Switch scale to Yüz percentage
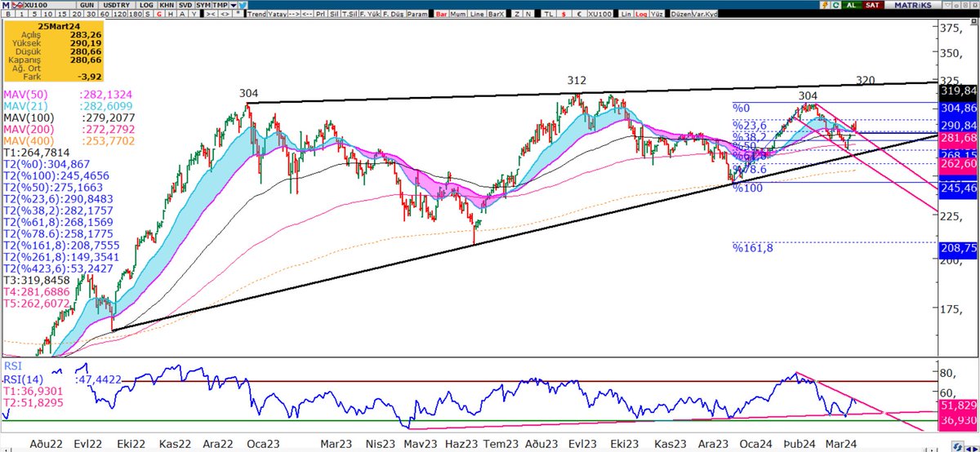Viewport: 980px width, 452px height. 657,14
